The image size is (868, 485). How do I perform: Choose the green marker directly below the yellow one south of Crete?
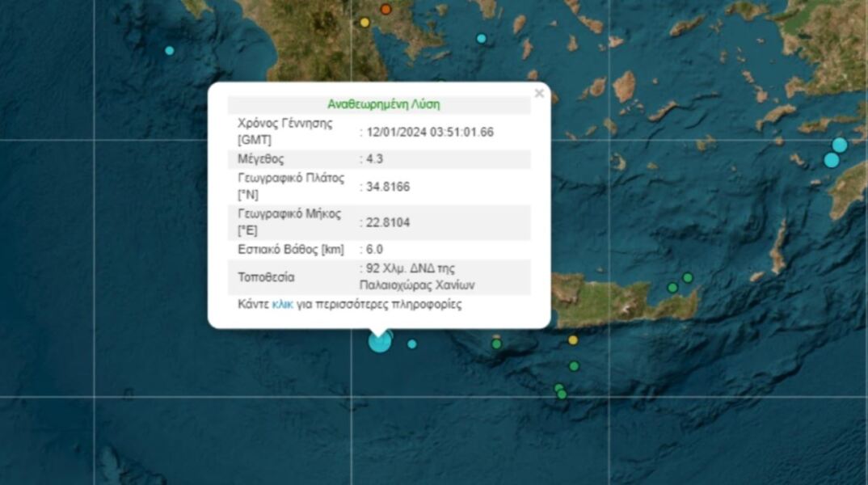(x=574, y=366)
